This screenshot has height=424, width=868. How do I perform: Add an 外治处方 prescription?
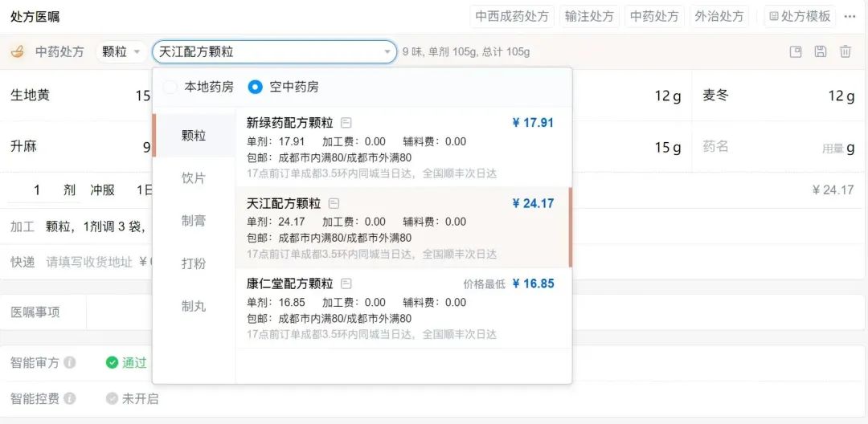719,17
